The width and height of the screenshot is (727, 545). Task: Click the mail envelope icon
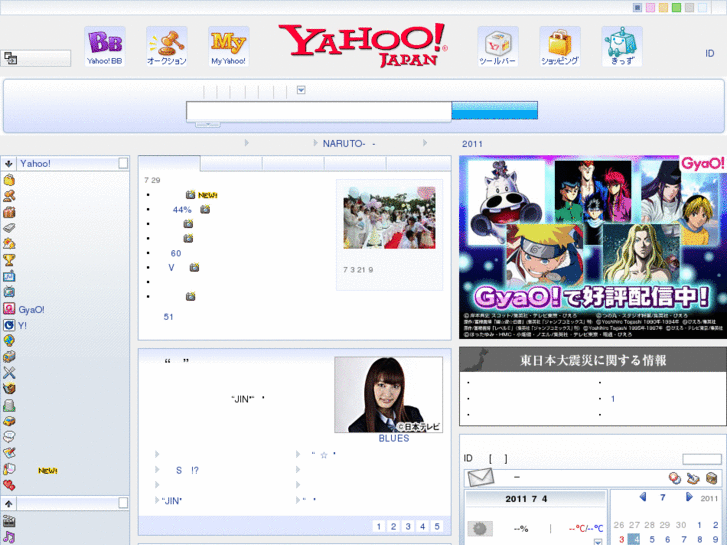coord(481,477)
